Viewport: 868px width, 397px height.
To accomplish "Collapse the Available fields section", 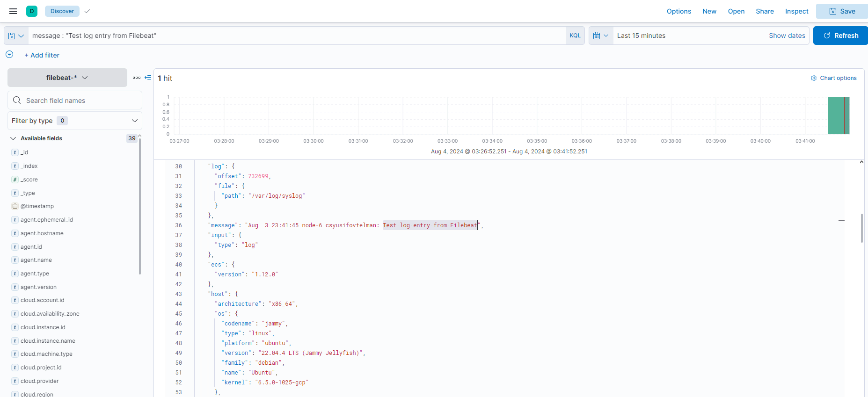I will pos(13,138).
